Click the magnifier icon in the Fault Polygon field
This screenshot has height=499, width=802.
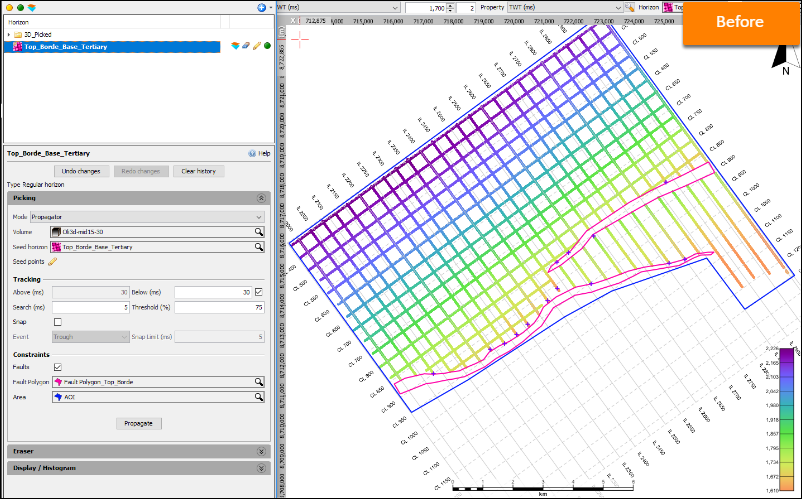point(259,382)
